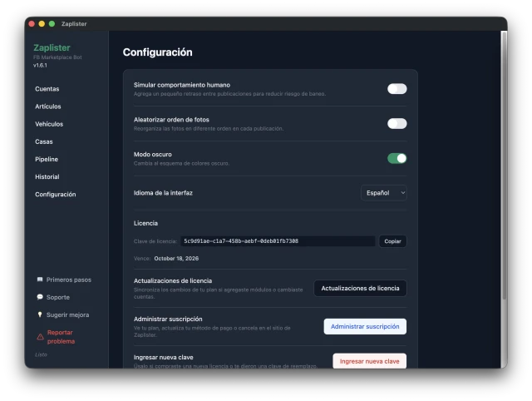Open the Idioma de la interfaz dropdown
The image size is (532, 401).
point(384,193)
